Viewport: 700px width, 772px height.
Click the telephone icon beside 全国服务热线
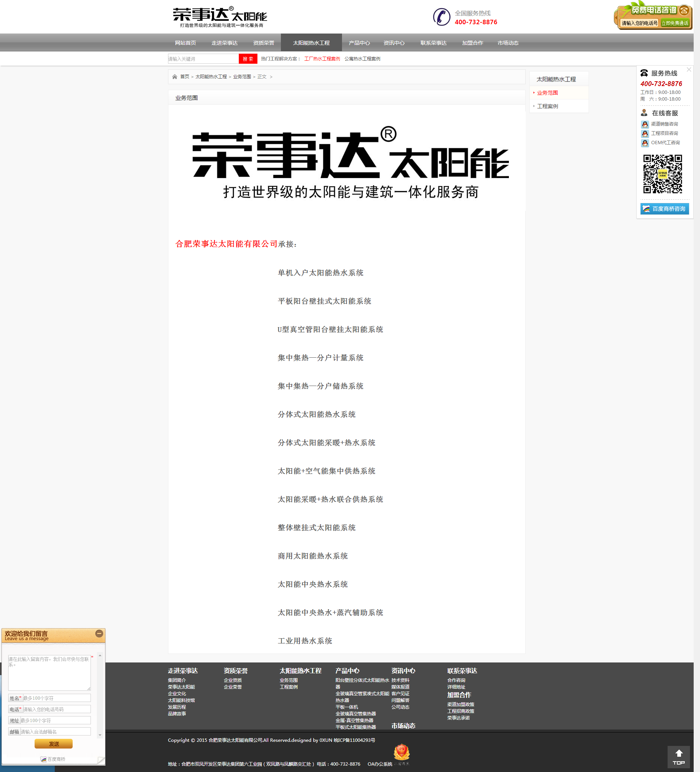[x=442, y=17]
